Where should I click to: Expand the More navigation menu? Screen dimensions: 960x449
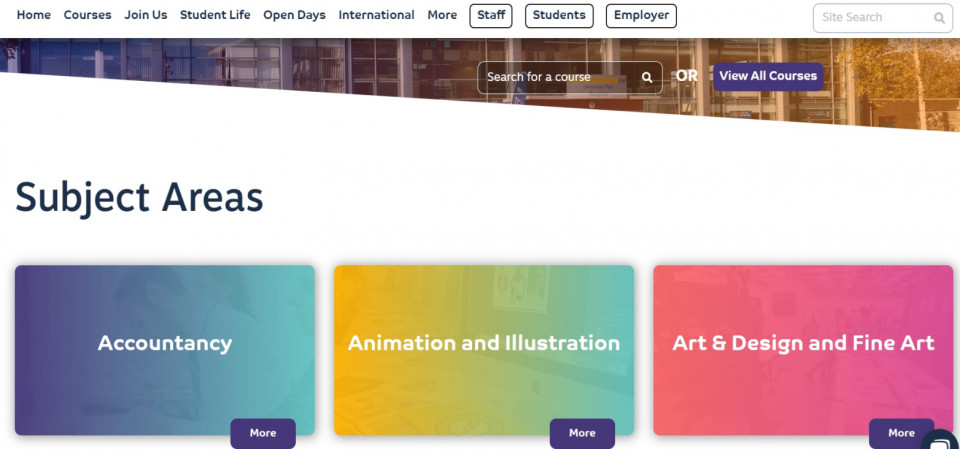pyautogui.click(x=442, y=15)
